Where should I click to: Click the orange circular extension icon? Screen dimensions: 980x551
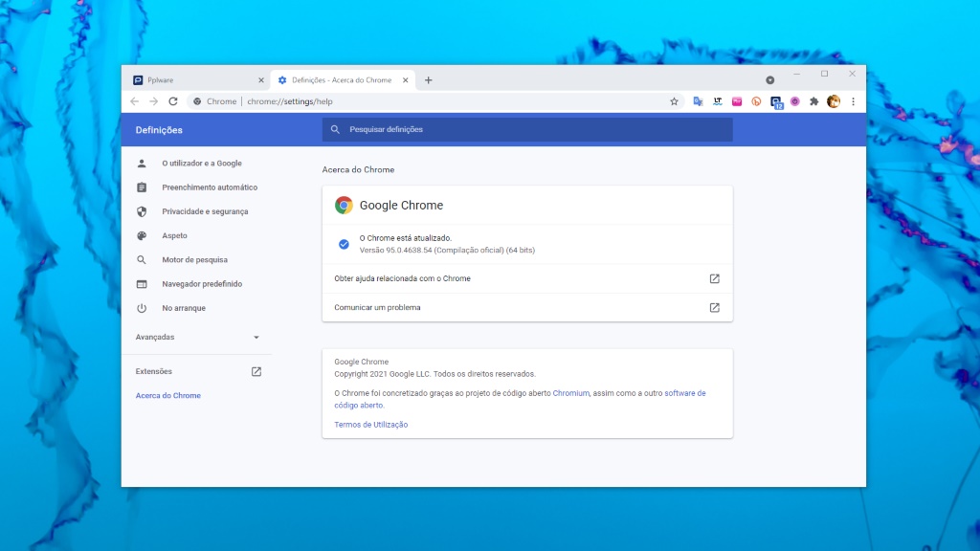tap(756, 101)
